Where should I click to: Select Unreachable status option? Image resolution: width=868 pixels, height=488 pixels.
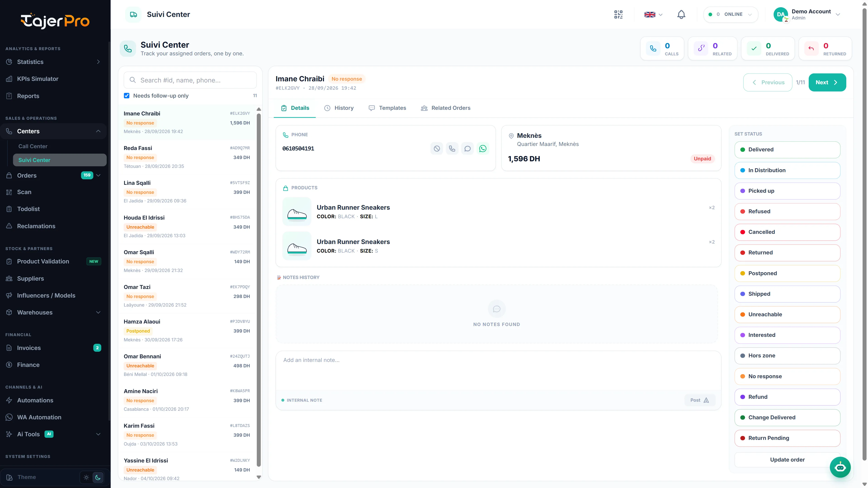(x=787, y=314)
